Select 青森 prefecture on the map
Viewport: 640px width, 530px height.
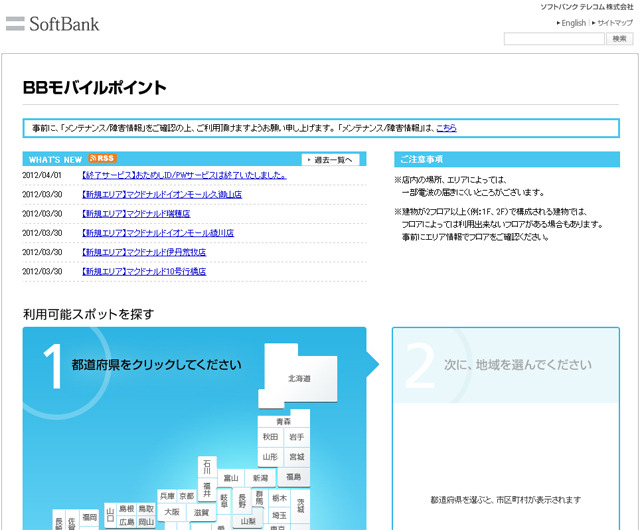point(283,421)
